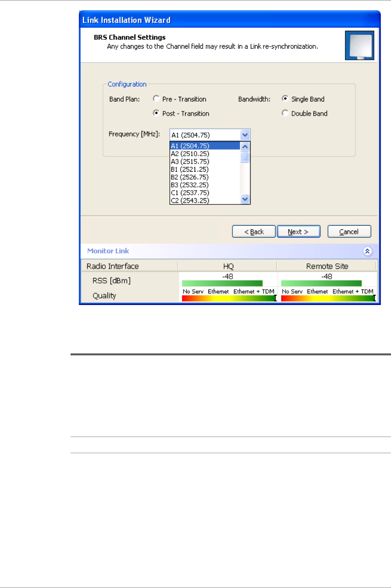This screenshot has height=588, width=391.
Task: Click the Monitor Link header label
Action: [108, 251]
